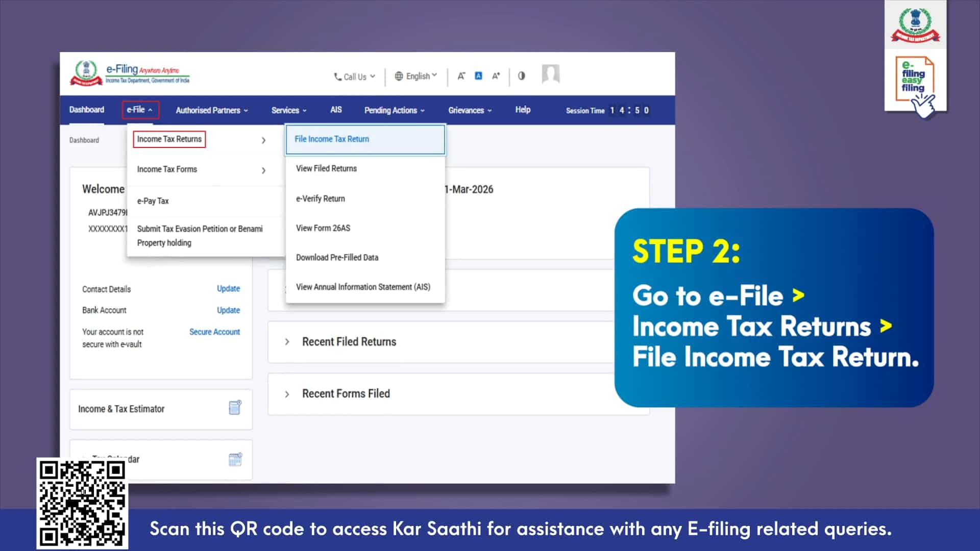Click the Kar Saathi QR code
980x551 pixels.
point(82,504)
